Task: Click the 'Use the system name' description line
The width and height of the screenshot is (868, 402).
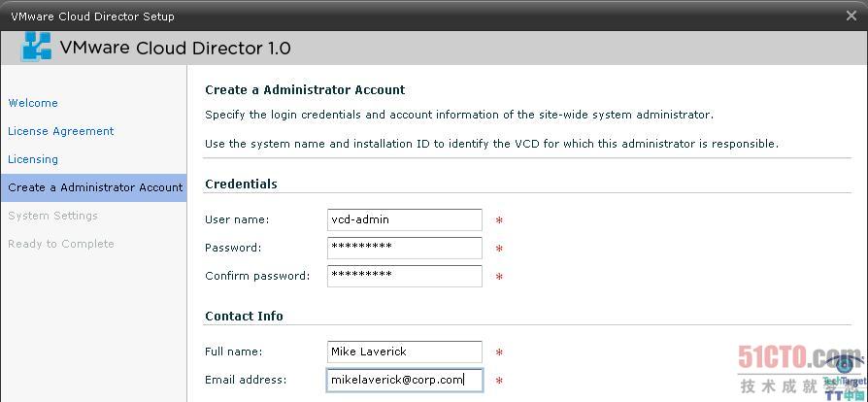Action: coord(491,144)
